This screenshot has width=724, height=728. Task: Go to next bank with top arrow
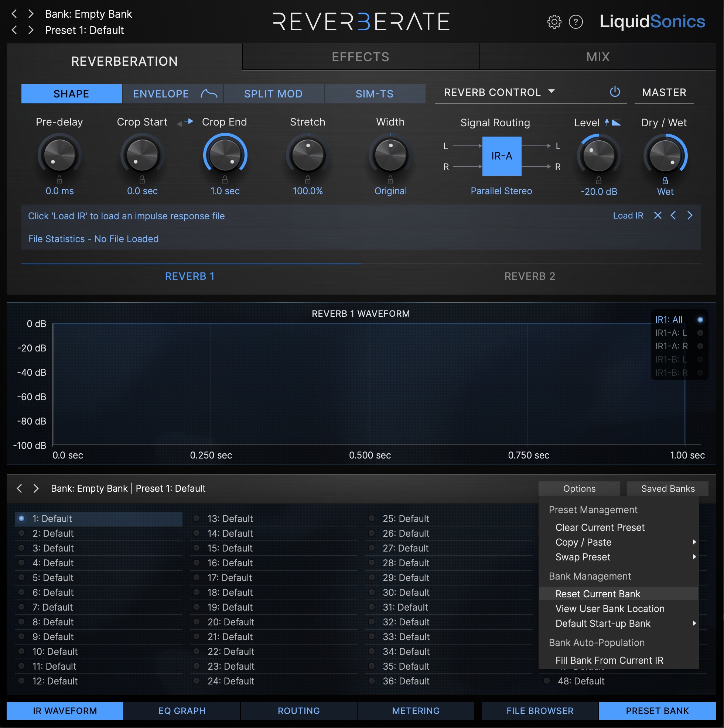pyautogui.click(x=31, y=14)
